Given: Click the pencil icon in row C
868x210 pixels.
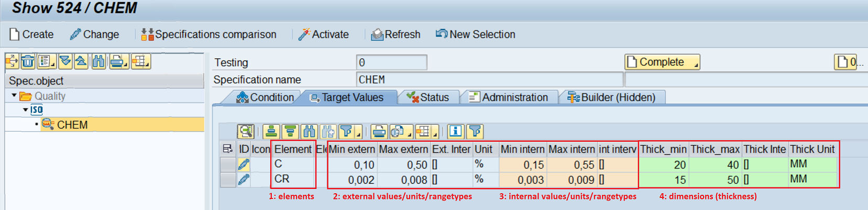Looking at the screenshot, I should pos(244,165).
